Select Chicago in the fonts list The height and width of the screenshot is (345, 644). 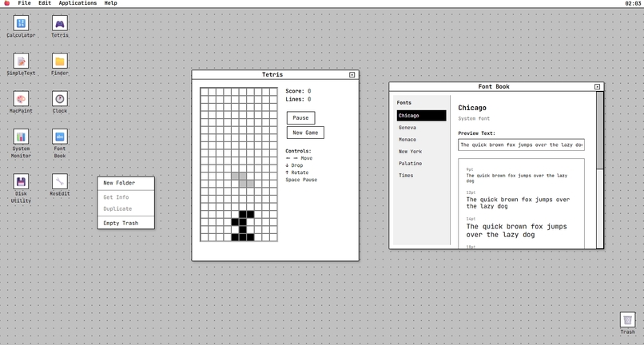point(421,116)
